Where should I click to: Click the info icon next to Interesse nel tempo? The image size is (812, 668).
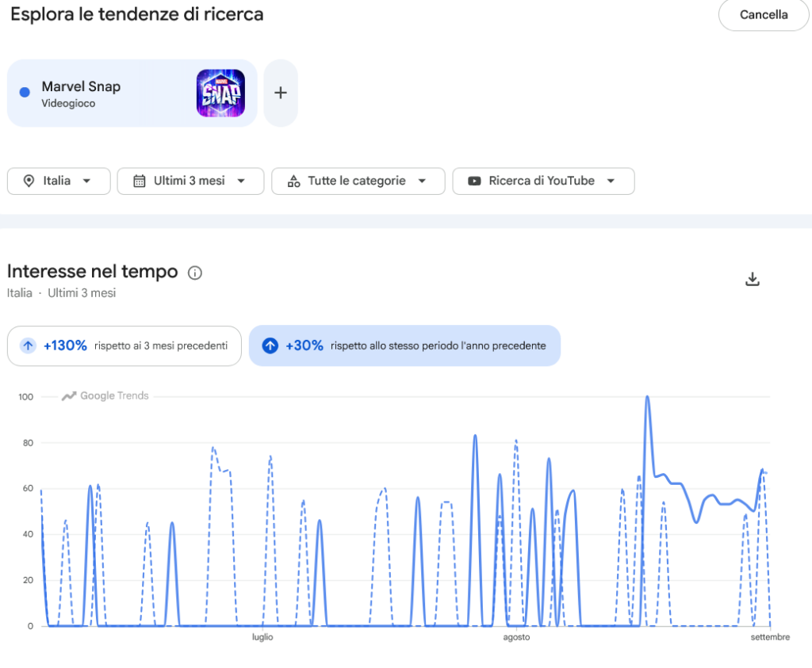click(x=195, y=273)
